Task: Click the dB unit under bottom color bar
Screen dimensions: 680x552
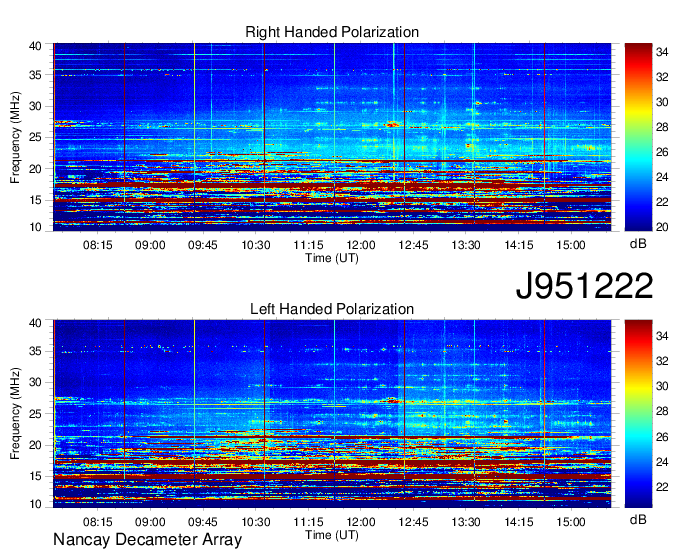Action: (638, 519)
